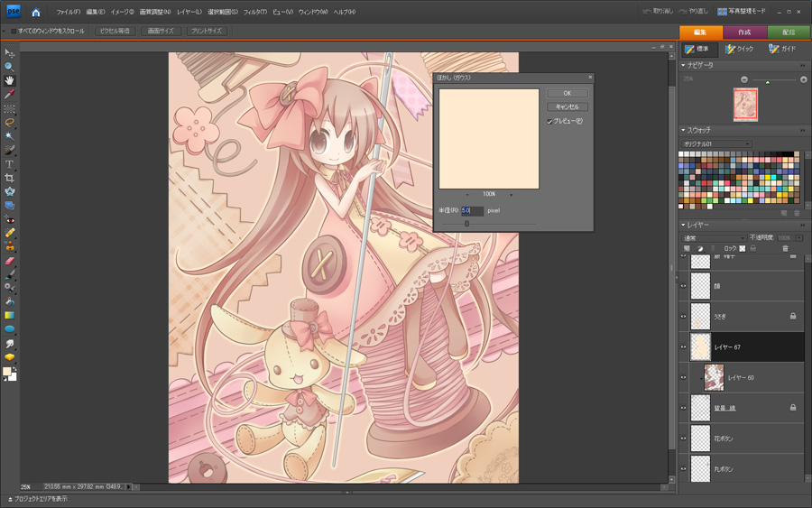This screenshot has width=812, height=508.
Task: Click the new layer icon in Layers panel
Action: (687, 248)
